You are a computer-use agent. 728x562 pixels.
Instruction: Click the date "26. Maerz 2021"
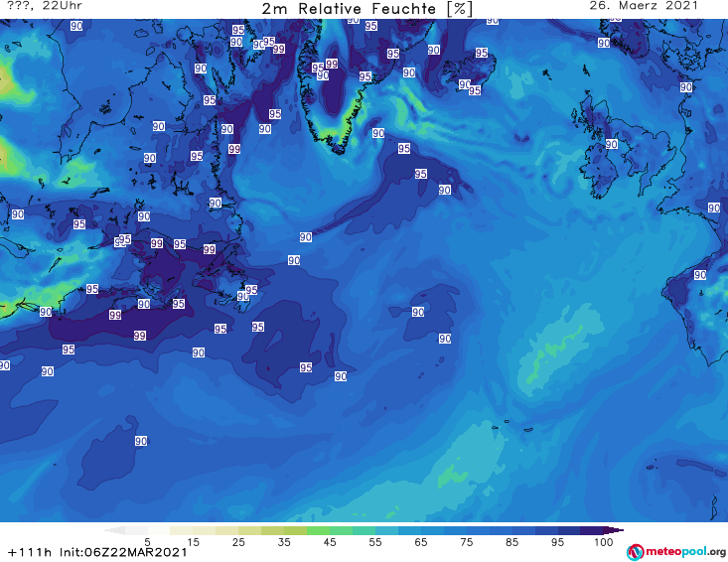(644, 6)
